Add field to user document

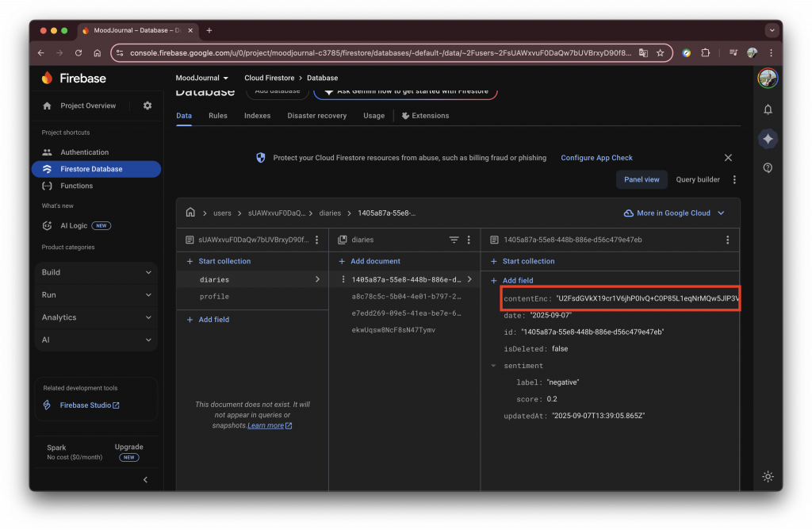click(x=208, y=321)
